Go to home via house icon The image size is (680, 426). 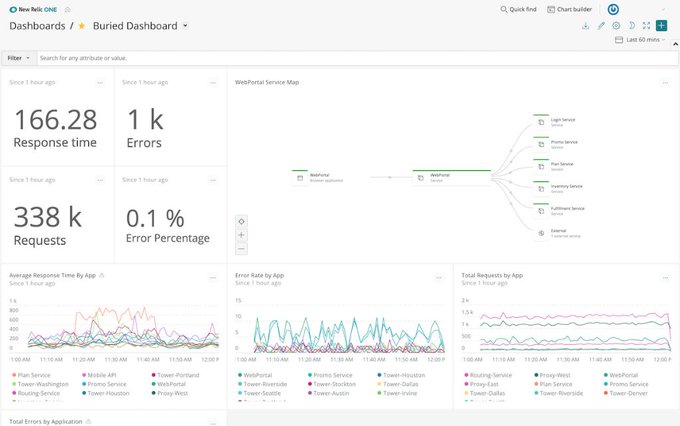coord(68,9)
